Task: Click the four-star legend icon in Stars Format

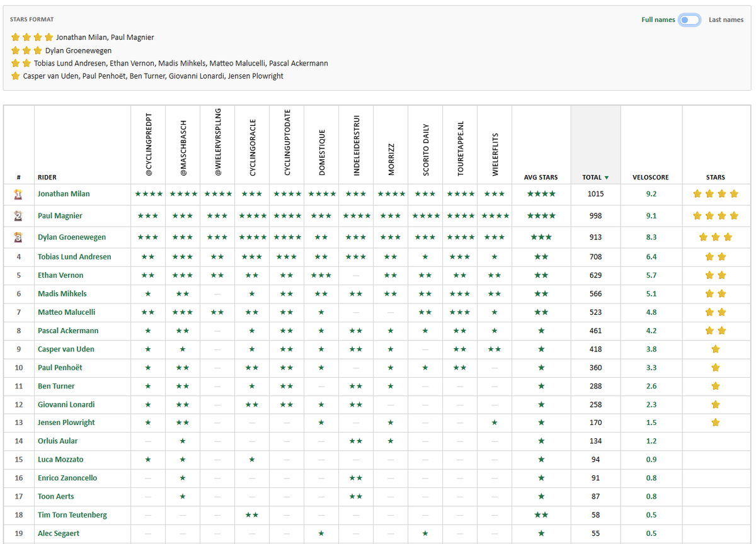Action: point(32,37)
